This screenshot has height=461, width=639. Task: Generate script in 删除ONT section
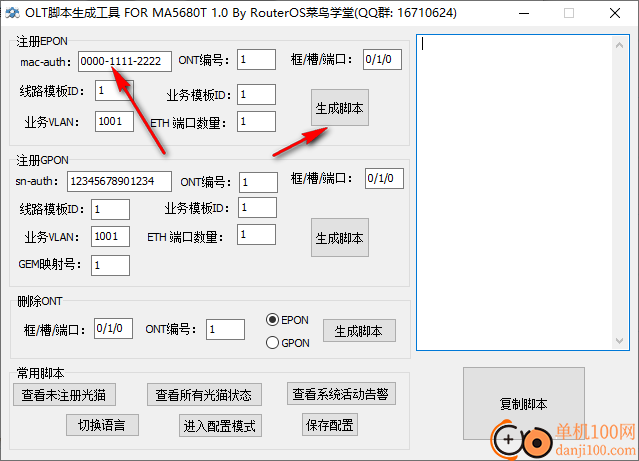coord(359,331)
